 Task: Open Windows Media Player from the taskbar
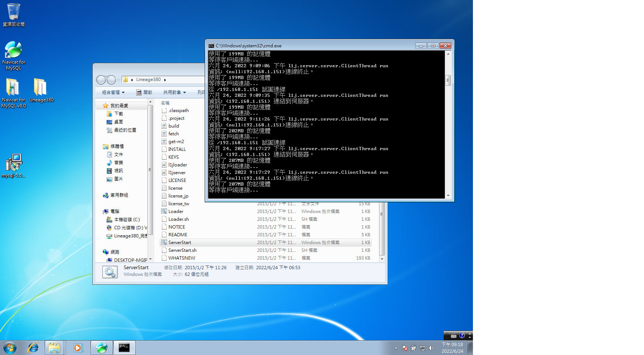point(78,348)
